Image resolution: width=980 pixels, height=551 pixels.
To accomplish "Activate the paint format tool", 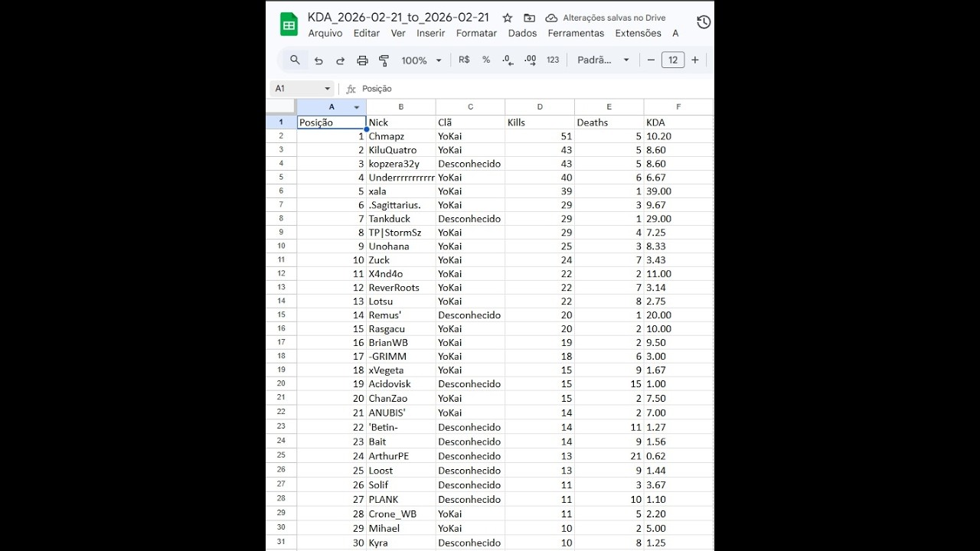I will (384, 60).
